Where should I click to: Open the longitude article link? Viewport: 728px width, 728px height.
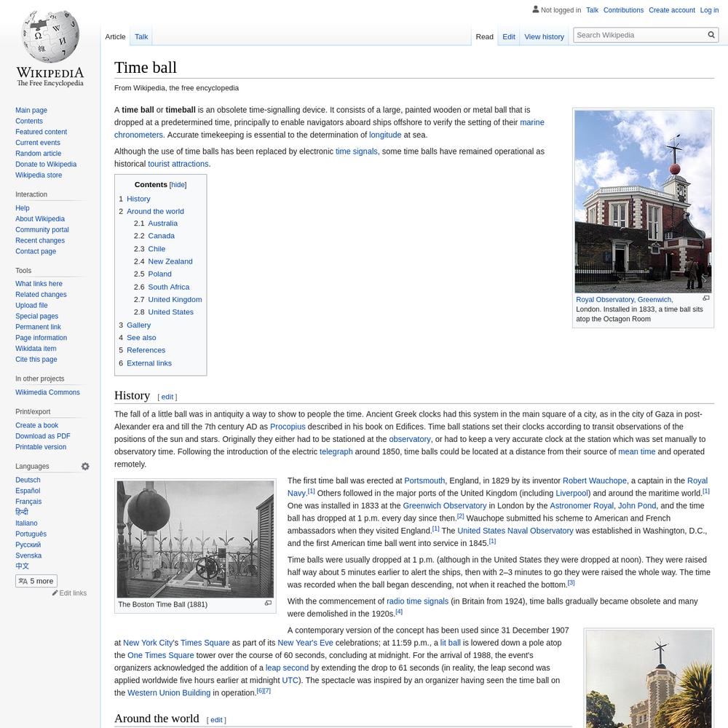tap(385, 135)
